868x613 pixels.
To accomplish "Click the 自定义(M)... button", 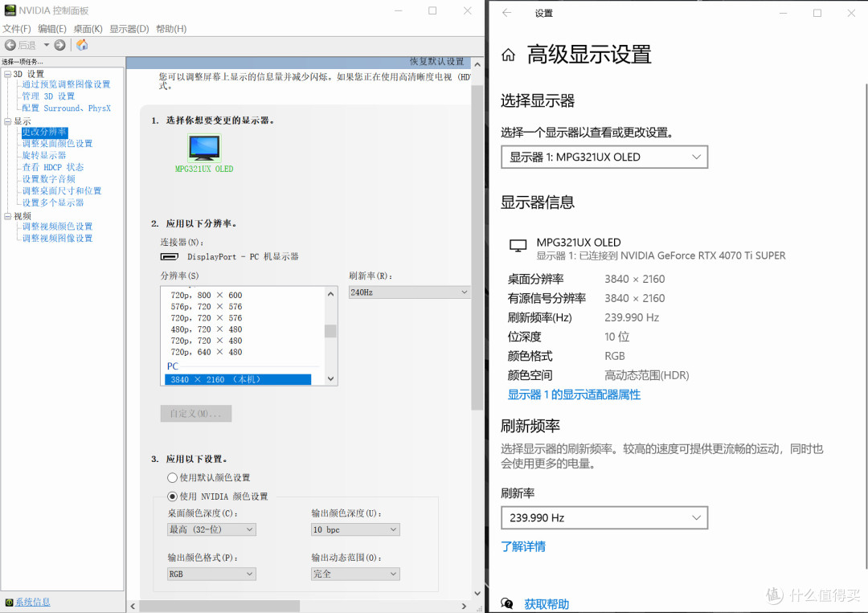I will pos(196,413).
